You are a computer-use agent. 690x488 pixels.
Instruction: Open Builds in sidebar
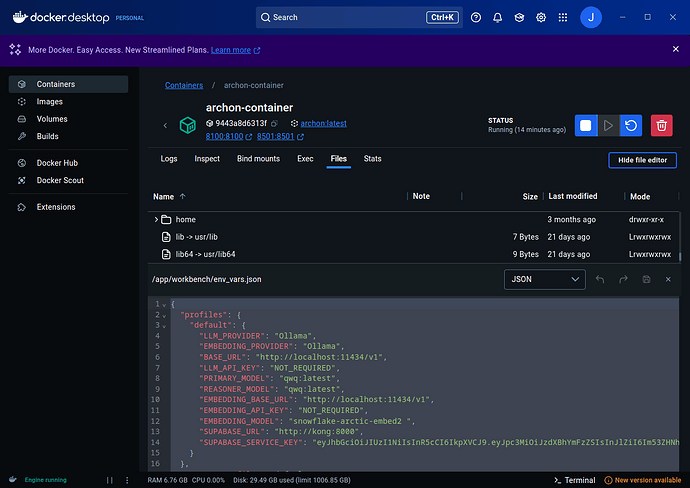pyautogui.click(x=68, y=136)
